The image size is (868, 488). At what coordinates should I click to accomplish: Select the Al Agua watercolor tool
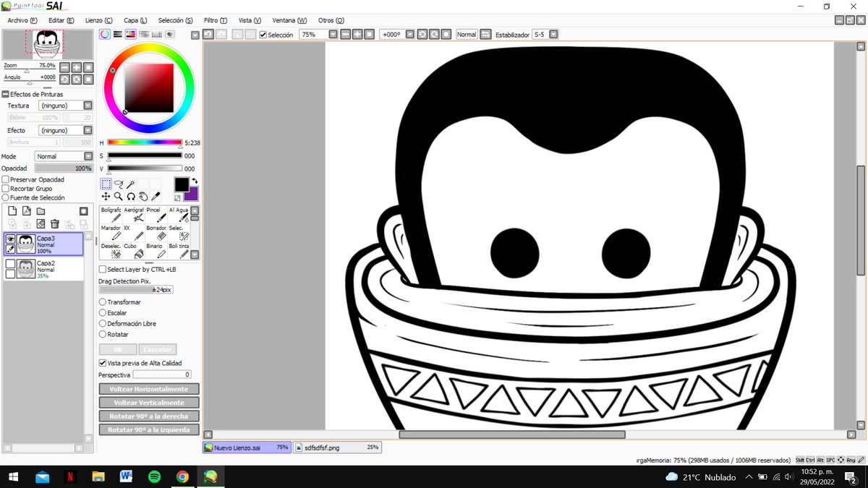pyautogui.click(x=178, y=214)
